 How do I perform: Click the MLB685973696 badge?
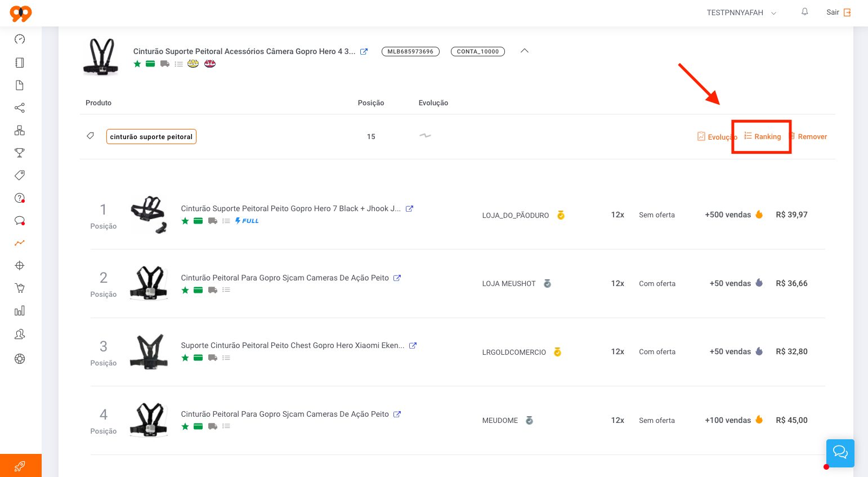(x=410, y=51)
